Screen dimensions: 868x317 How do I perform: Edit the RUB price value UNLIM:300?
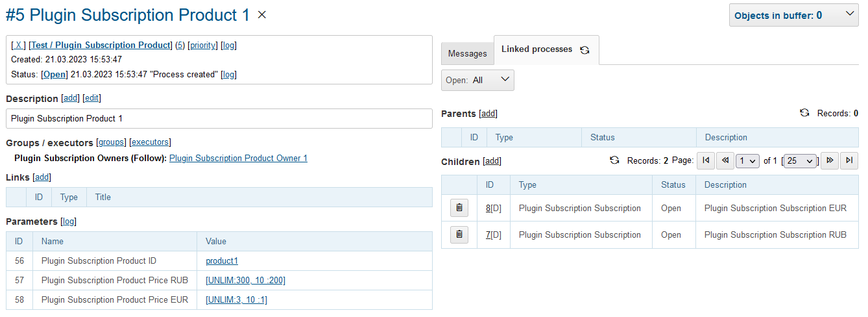(245, 281)
